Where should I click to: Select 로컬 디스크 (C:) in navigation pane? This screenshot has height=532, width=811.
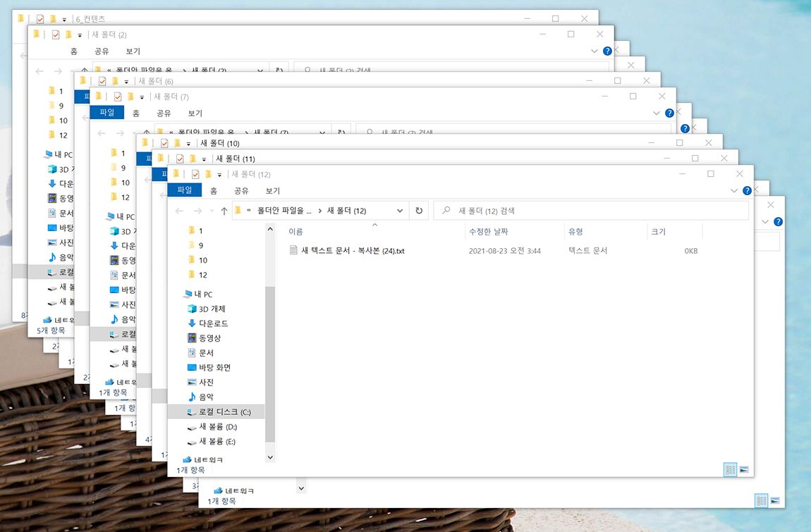coord(217,412)
